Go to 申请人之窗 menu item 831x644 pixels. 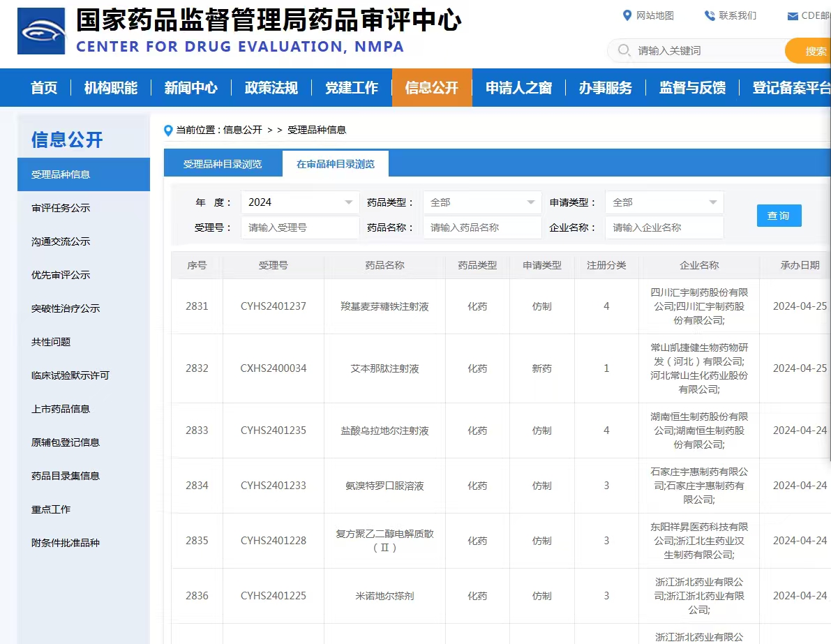pyautogui.click(x=518, y=88)
